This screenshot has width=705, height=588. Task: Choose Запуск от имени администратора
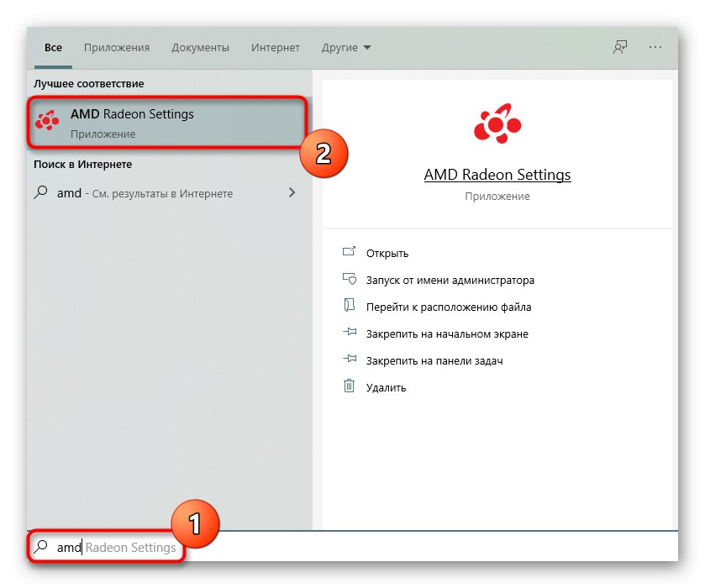(450, 281)
